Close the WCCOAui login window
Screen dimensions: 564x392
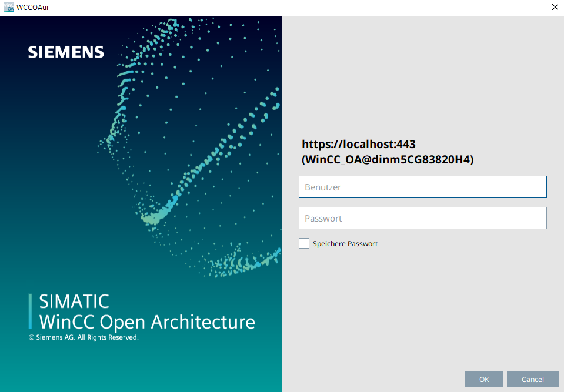click(555, 8)
